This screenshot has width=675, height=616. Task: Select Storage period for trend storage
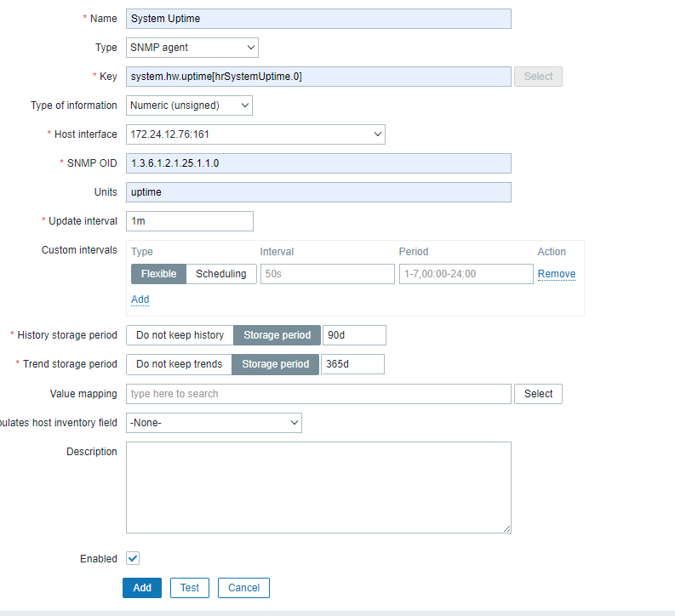275,364
